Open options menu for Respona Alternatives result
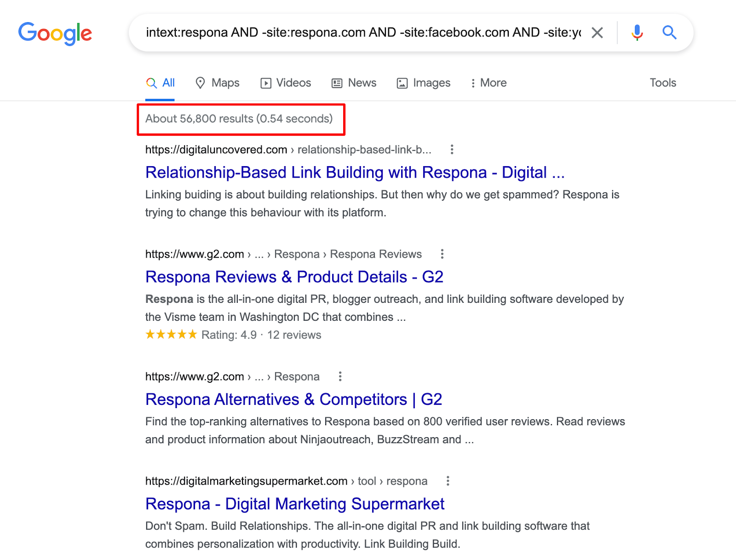 pos(340,376)
